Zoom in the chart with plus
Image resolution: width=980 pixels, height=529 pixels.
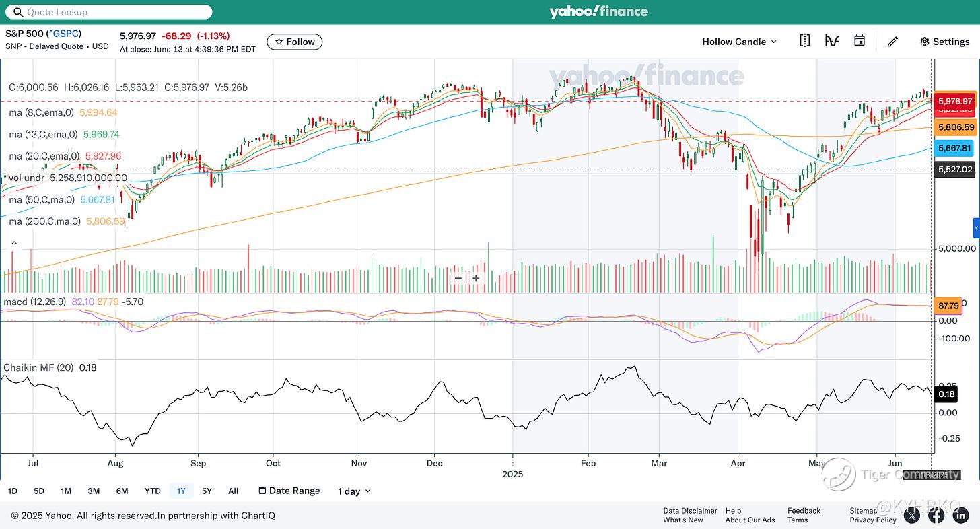click(476, 278)
